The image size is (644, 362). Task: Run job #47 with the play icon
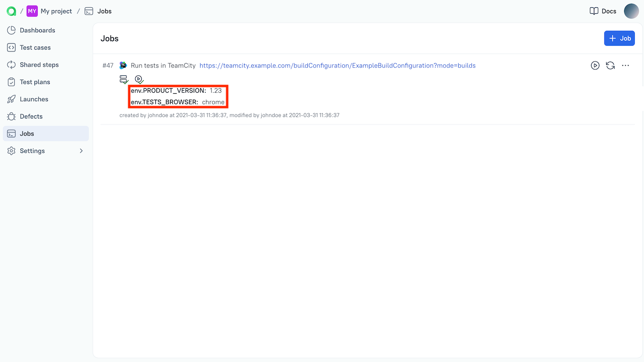595,65
